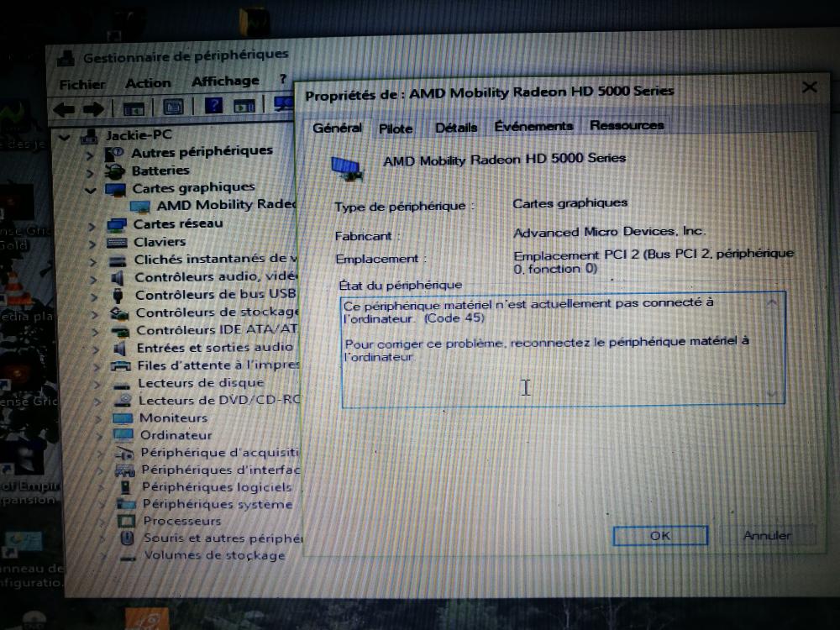Click the Files d'attente printer icon
840x630 pixels.
coord(120,366)
